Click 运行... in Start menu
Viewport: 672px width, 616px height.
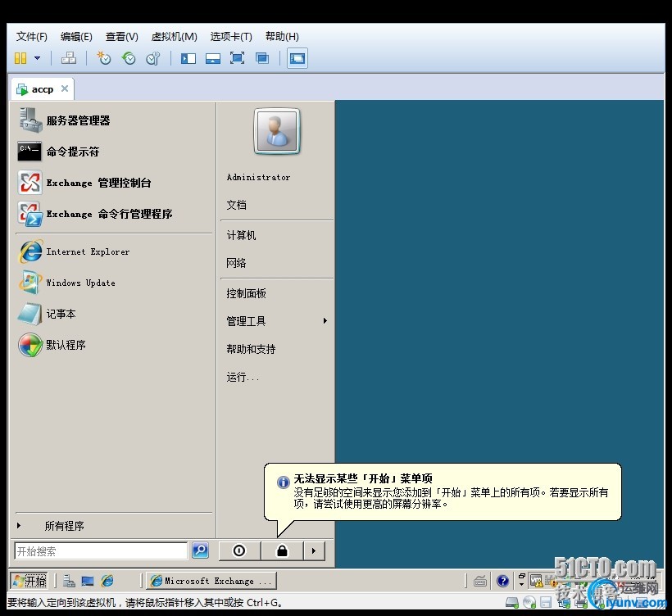click(x=243, y=377)
